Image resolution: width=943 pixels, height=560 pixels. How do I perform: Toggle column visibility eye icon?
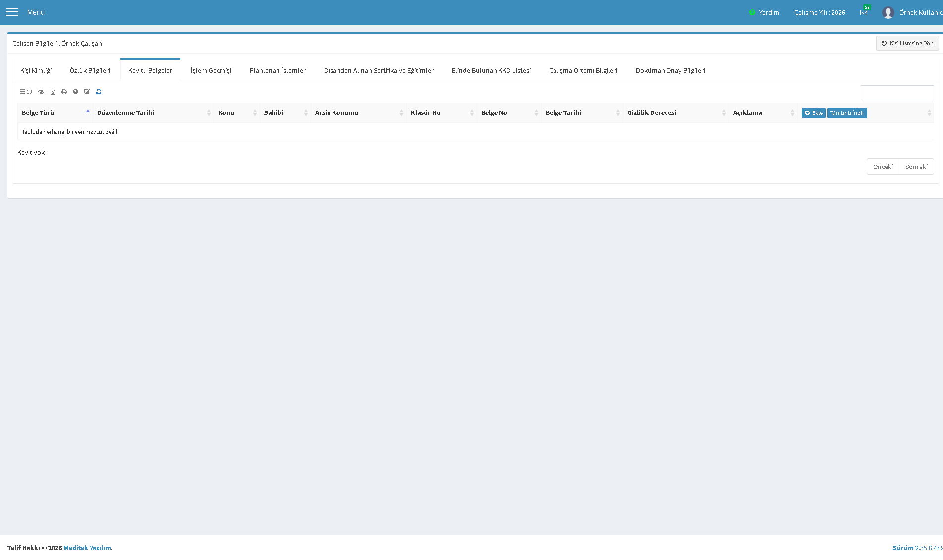(41, 92)
